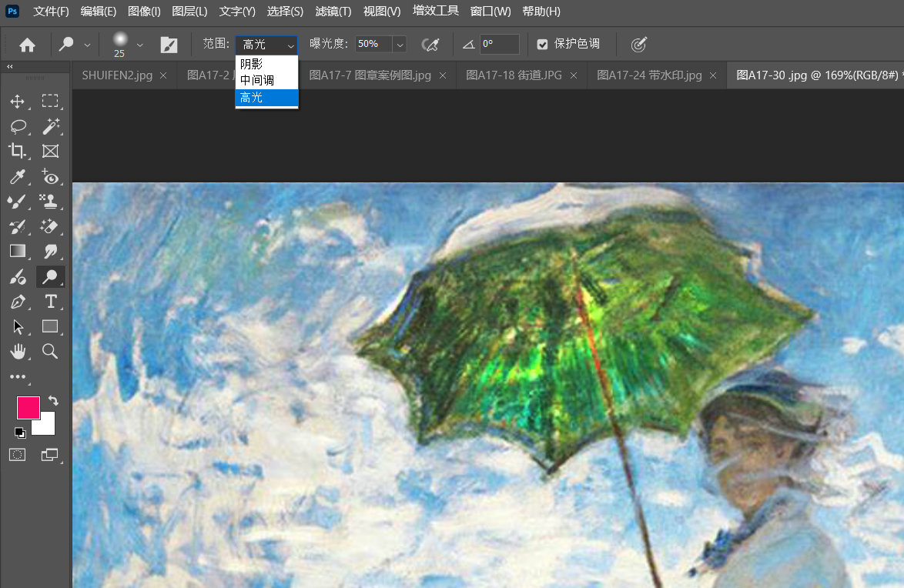Collapse the Range dropdown showing 高光

click(266, 45)
